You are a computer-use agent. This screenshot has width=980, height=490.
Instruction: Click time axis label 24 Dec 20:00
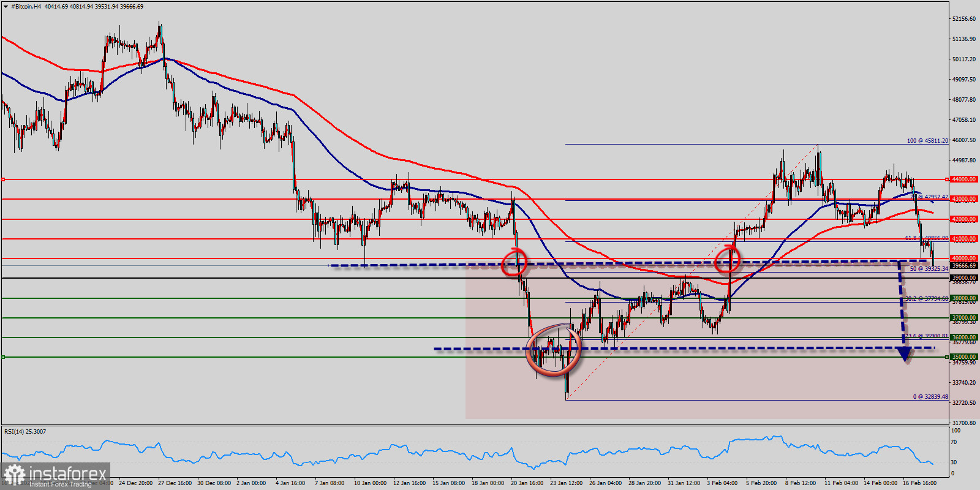pos(135,483)
